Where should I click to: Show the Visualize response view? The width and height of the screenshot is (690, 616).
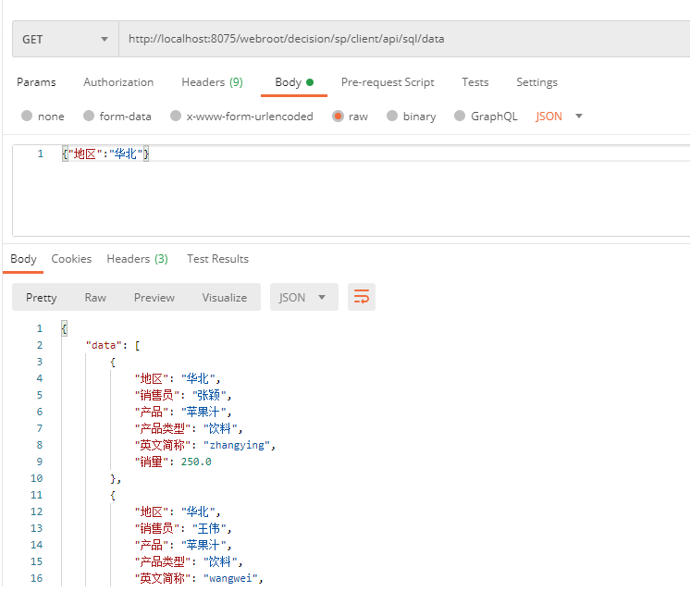pos(225,298)
